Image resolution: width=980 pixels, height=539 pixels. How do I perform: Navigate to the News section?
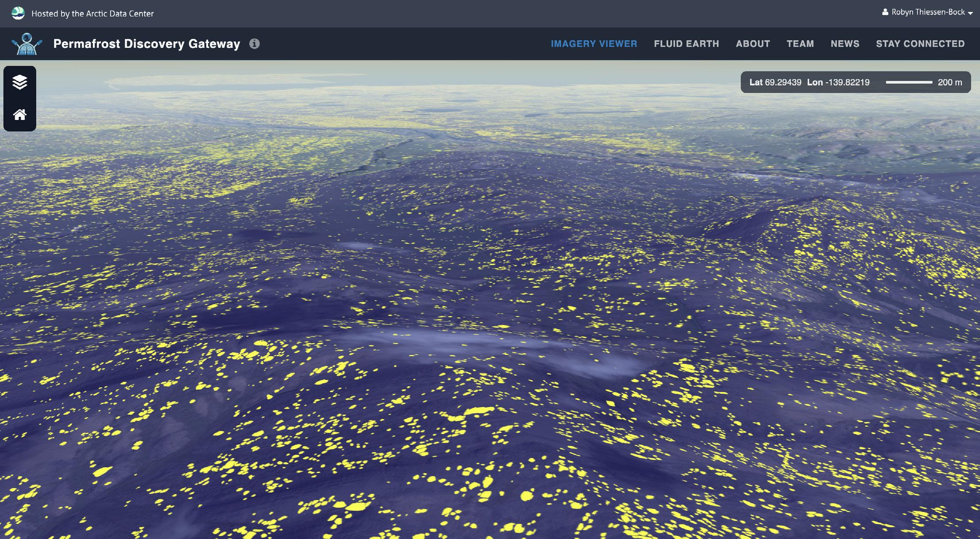(845, 44)
